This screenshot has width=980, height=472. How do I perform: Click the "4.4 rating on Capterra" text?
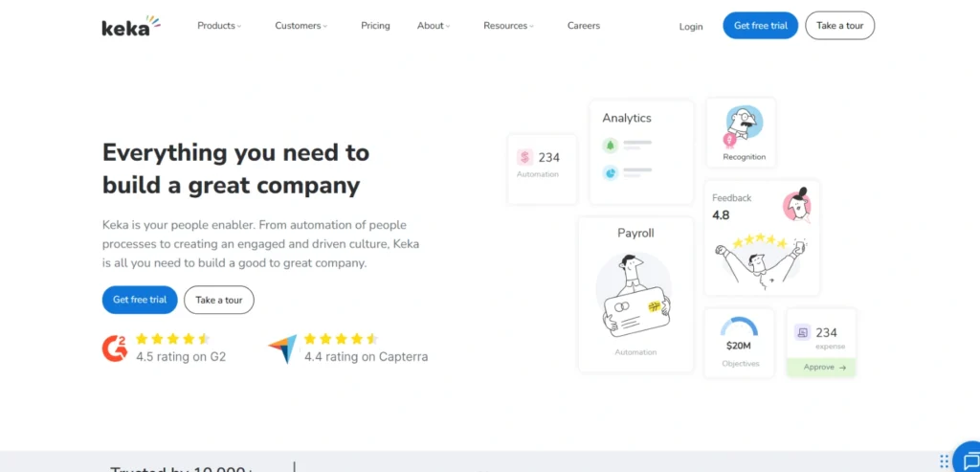pyautogui.click(x=367, y=357)
